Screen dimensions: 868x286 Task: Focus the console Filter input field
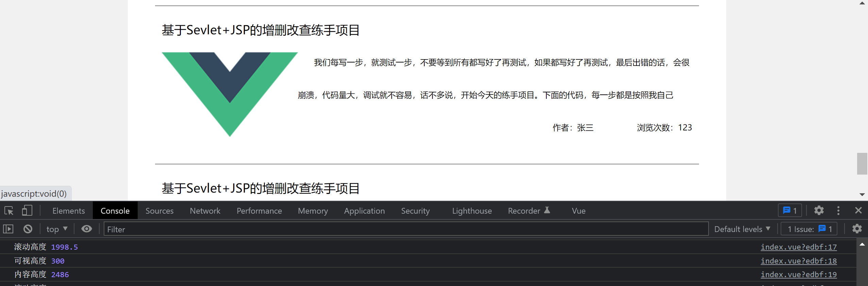(406, 229)
